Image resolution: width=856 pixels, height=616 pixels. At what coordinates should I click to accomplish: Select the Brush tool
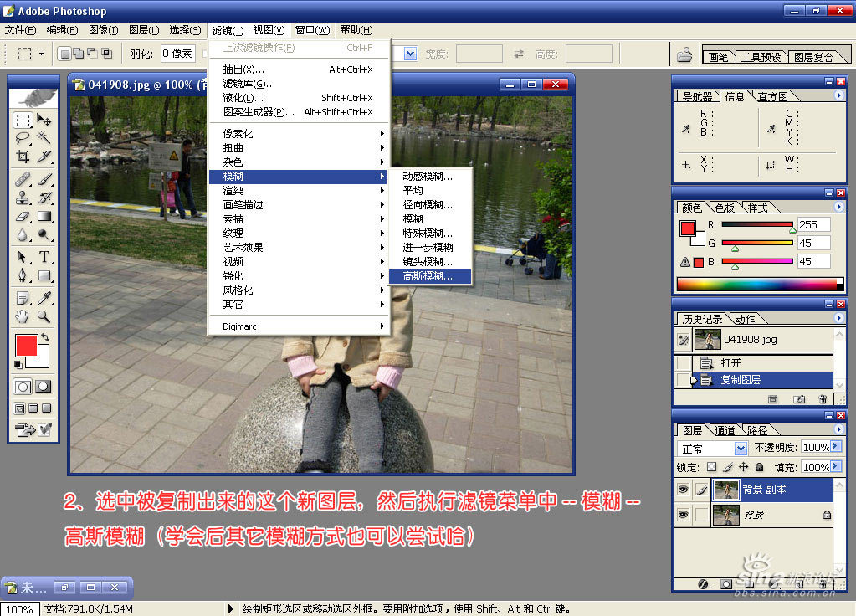point(44,179)
